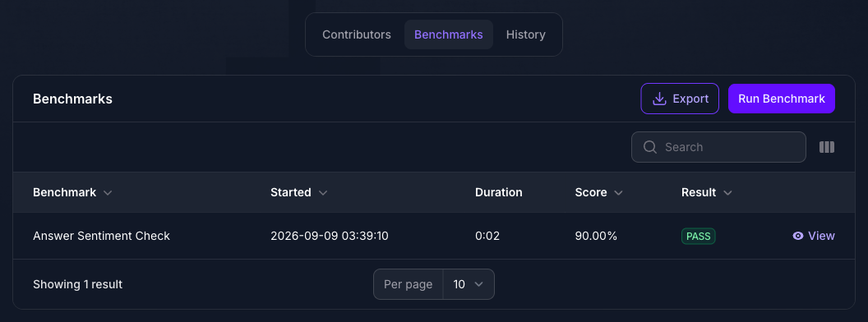Switch to the Contributors tab
Screen dimensions: 868x322
point(357,34)
